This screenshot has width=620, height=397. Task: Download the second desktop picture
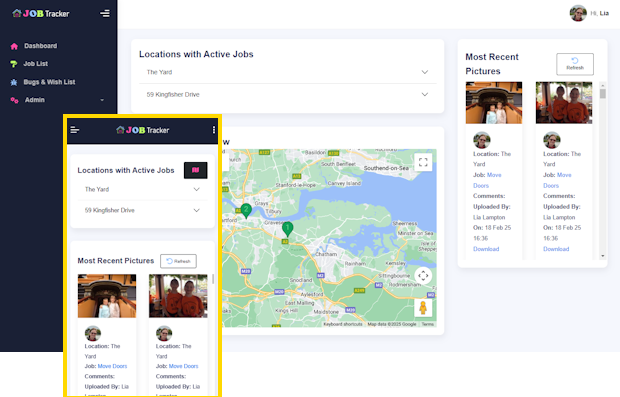[x=556, y=249]
